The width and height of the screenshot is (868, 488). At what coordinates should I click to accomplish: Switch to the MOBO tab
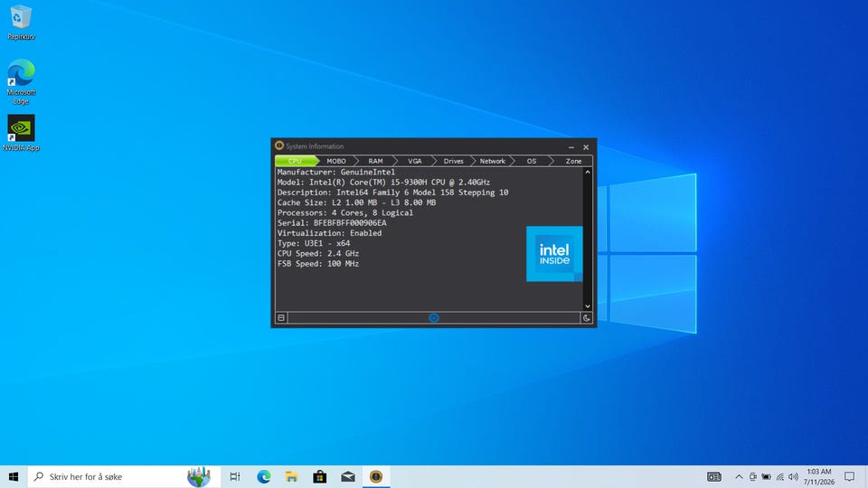tap(336, 161)
